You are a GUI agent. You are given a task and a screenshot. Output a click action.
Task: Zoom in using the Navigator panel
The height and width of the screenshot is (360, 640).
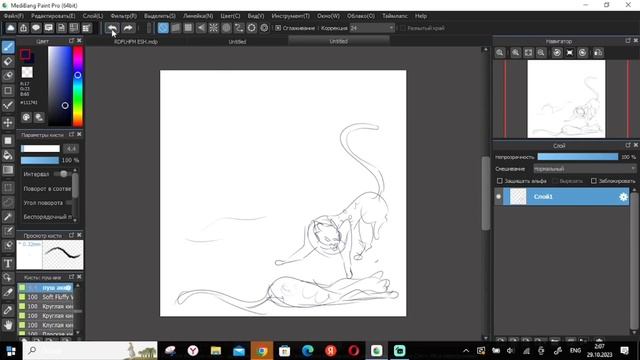pos(516,52)
